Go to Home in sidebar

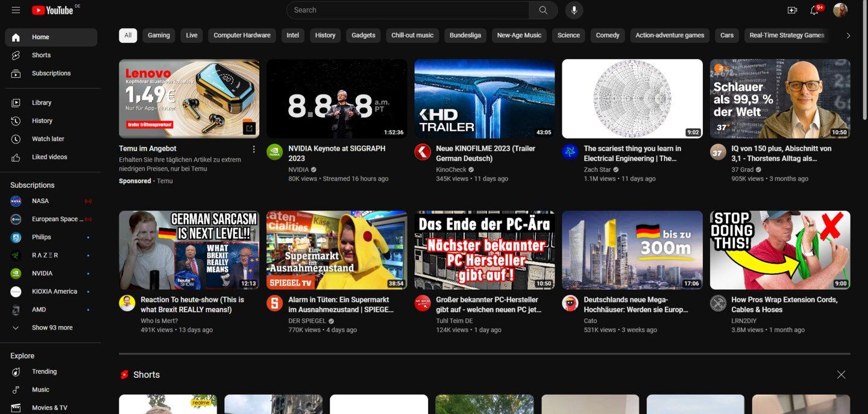click(51, 37)
